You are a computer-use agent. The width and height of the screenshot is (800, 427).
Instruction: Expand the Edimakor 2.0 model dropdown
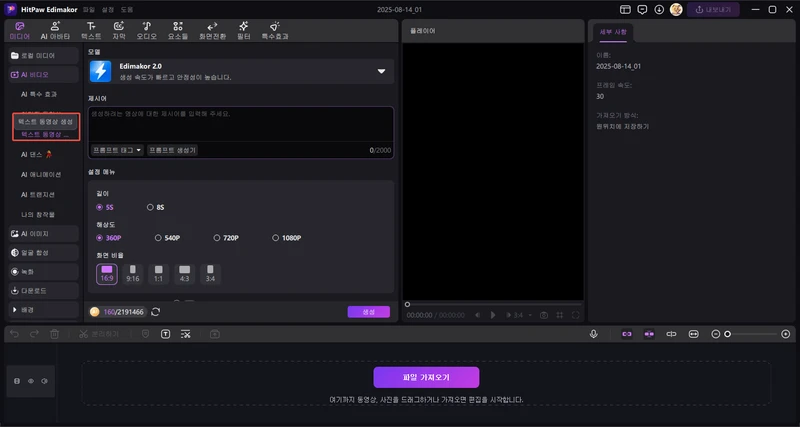pos(381,71)
